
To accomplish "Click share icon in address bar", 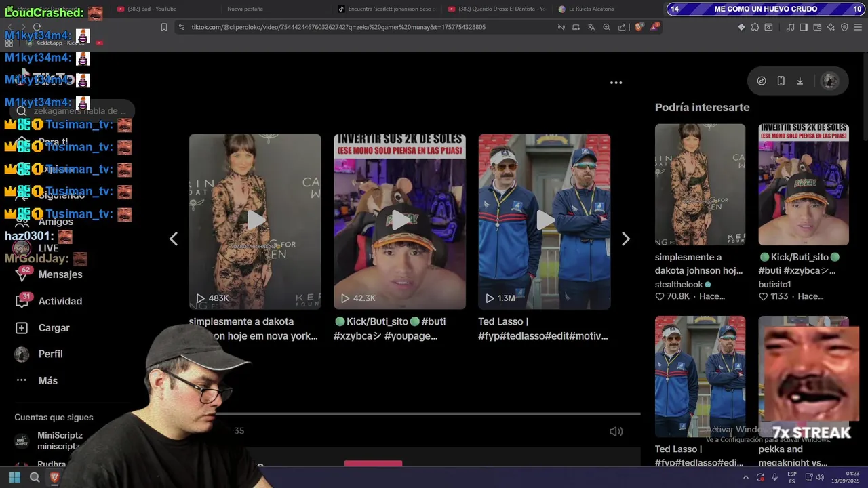I will pyautogui.click(x=622, y=27).
